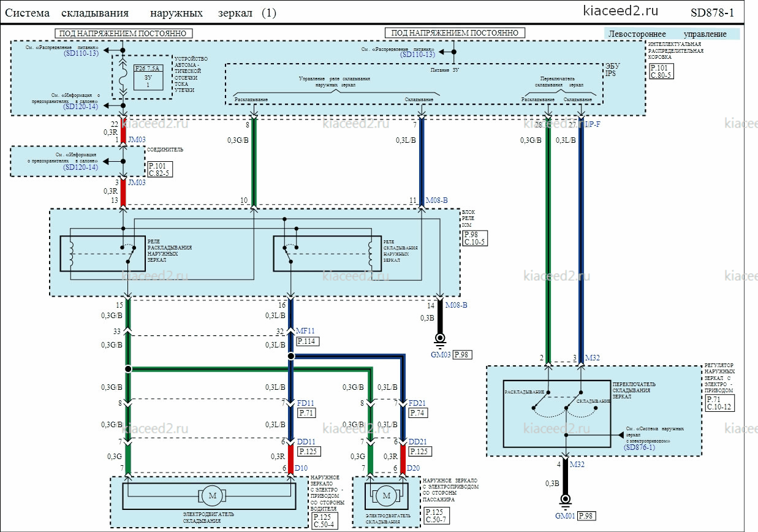
Task: Click the driver-side folding motor symbol
Action: tap(213, 495)
